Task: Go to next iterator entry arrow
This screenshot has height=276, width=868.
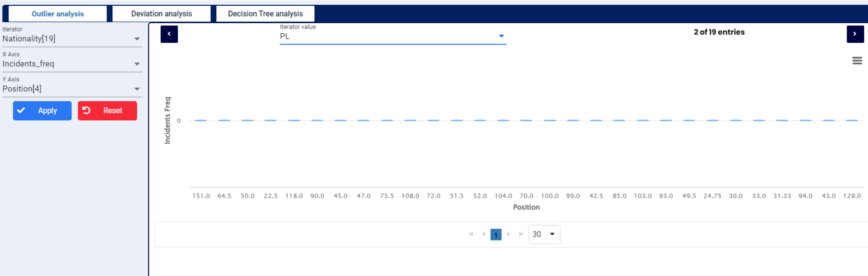Action: point(855,34)
